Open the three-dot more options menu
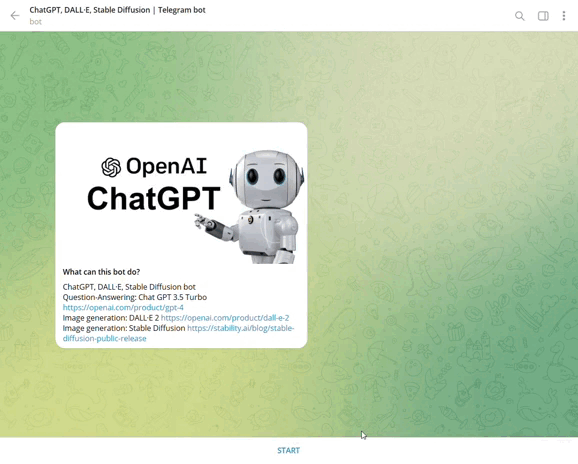 click(564, 16)
